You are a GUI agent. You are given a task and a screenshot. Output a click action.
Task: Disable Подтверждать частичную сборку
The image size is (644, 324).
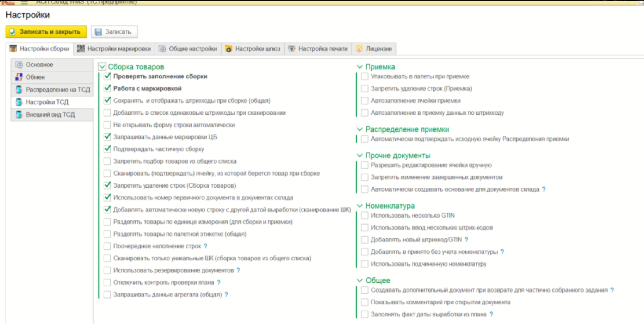coord(107,149)
